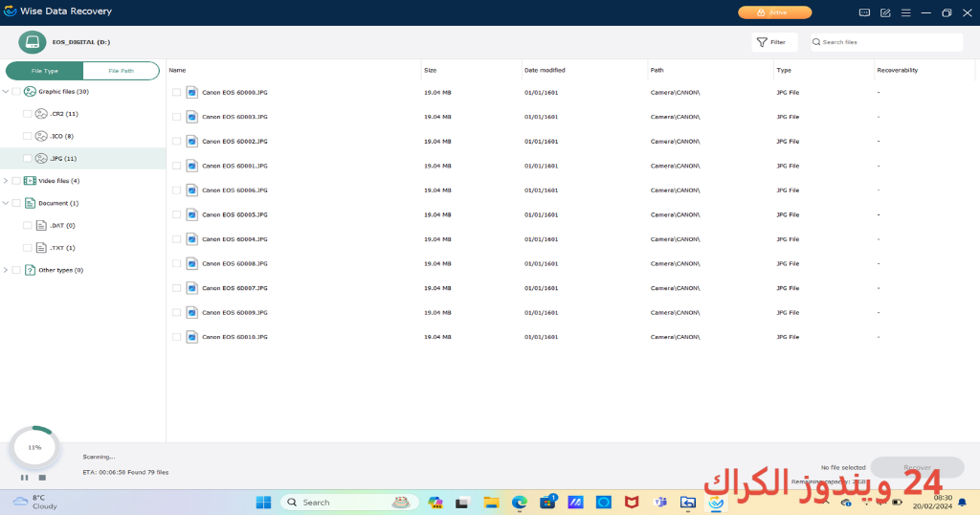Expand the Video files tree node
The width and height of the screenshot is (980, 515).
[6, 181]
